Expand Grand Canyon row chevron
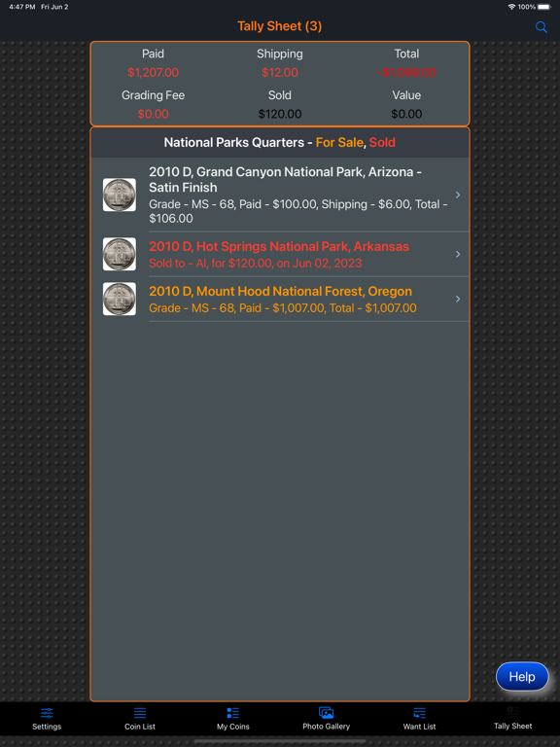Image resolution: width=560 pixels, height=747 pixels. 458,195
